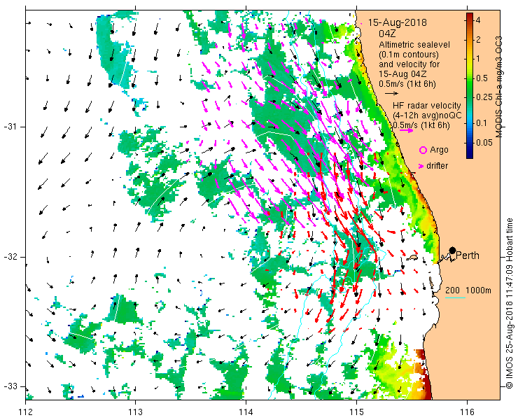The image size is (518, 420).
Task: Click the Argo legend label
Action: coord(439,150)
